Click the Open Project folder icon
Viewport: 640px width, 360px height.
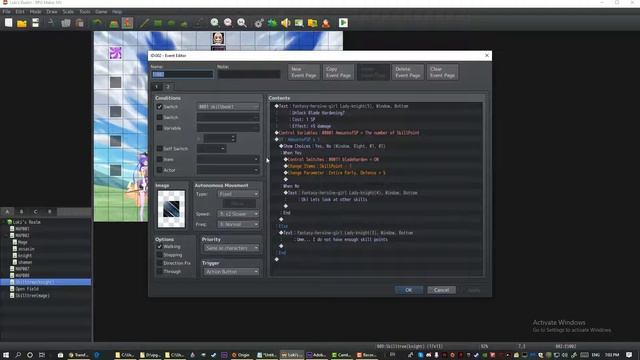pos(22,23)
